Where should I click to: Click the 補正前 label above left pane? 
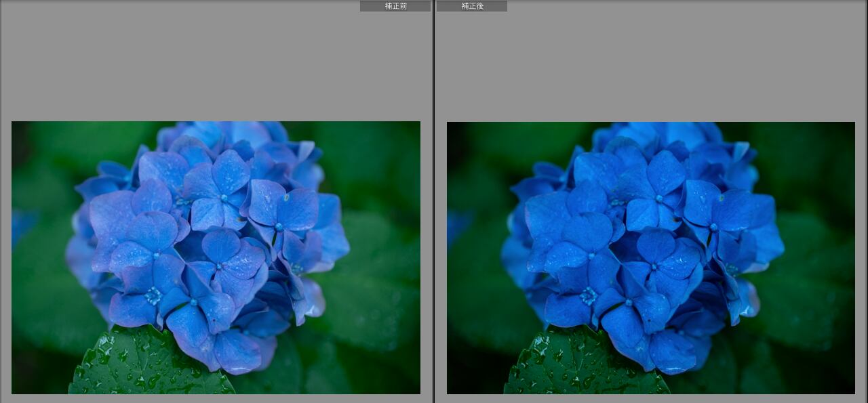click(x=395, y=6)
